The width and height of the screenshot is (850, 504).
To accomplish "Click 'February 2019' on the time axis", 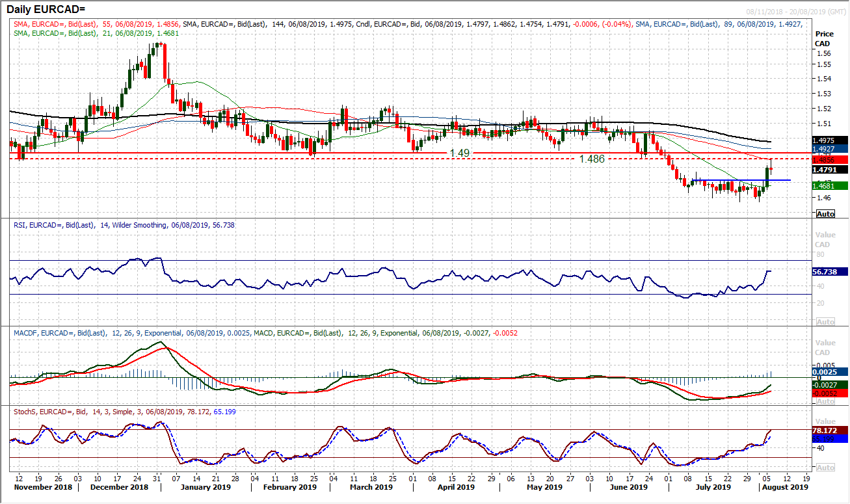I will point(291,486).
